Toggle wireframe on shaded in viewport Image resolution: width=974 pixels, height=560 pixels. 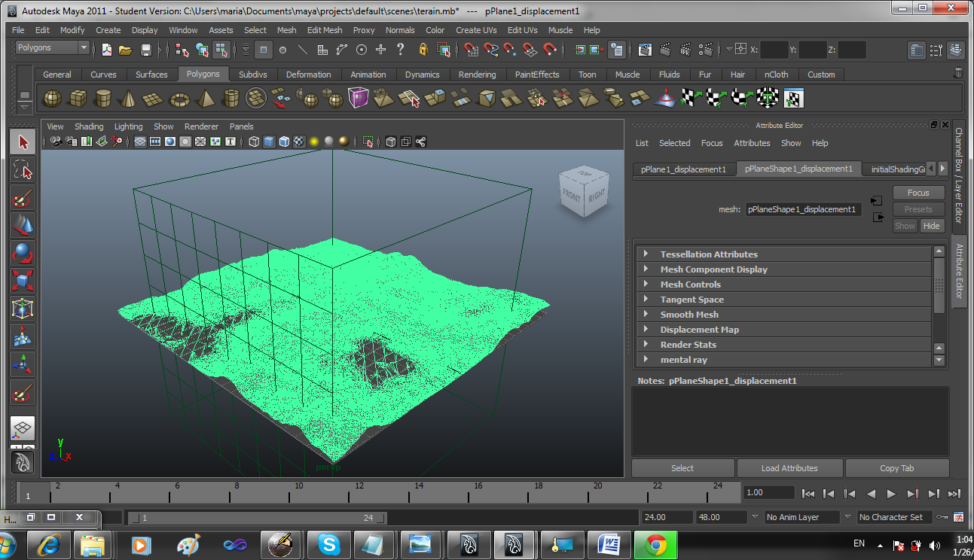pyautogui.click(x=284, y=142)
